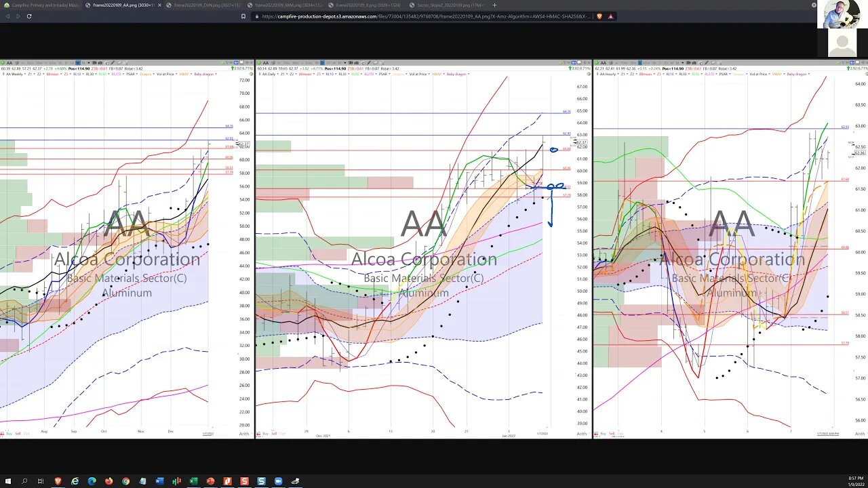Launch Brave browser from the taskbar
Viewport: 868px width, 488px height.
click(58, 481)
